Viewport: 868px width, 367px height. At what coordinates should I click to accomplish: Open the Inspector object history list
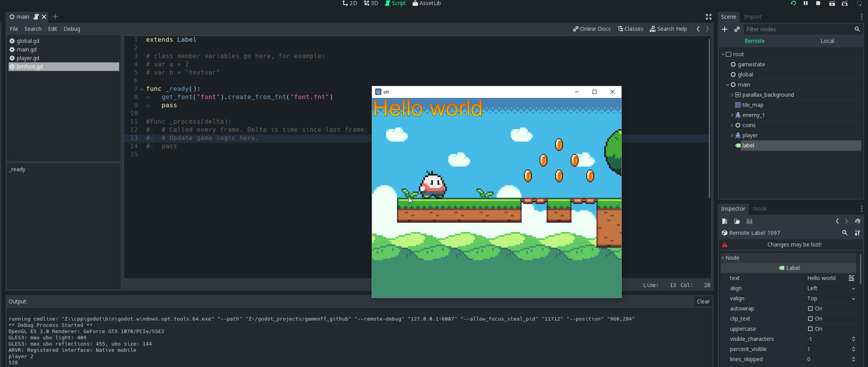pos(857,221)
